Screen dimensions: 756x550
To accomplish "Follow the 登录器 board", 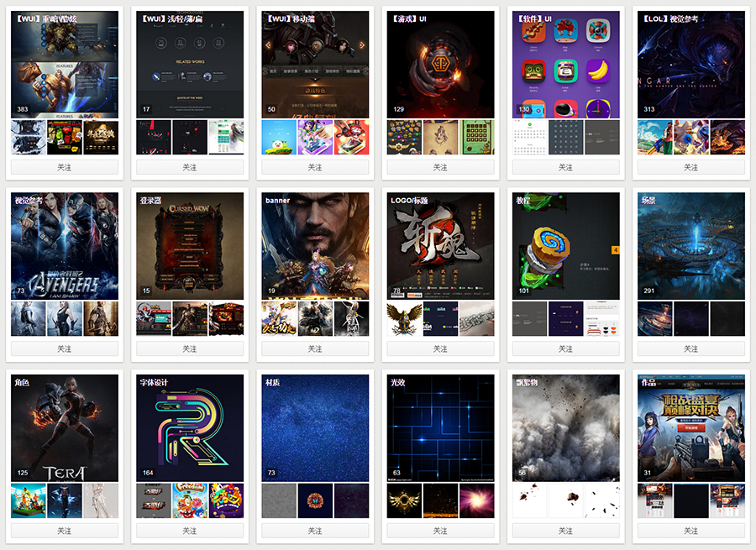I will [190, 348].
